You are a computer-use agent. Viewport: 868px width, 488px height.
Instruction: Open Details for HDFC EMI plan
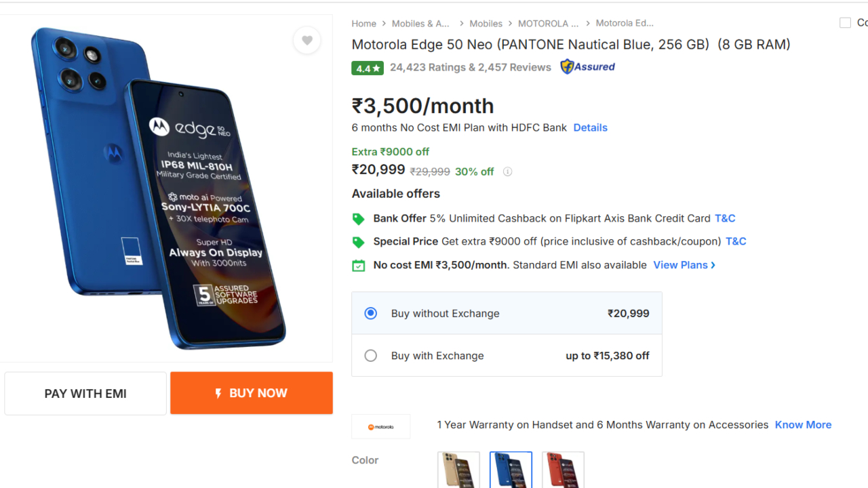click(x=590, y=127)
